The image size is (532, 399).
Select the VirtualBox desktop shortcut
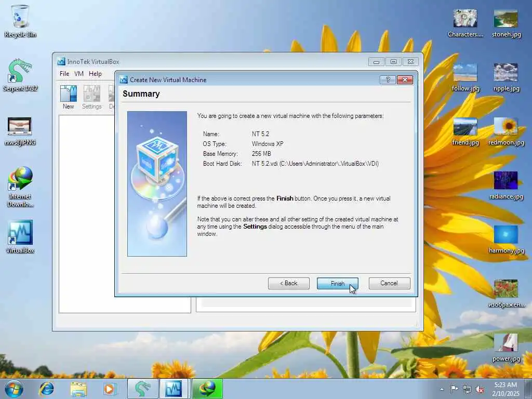20,237
